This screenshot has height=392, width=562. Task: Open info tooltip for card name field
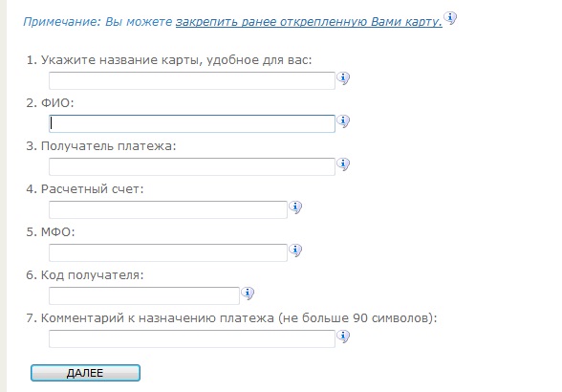(x=343, y=77)
